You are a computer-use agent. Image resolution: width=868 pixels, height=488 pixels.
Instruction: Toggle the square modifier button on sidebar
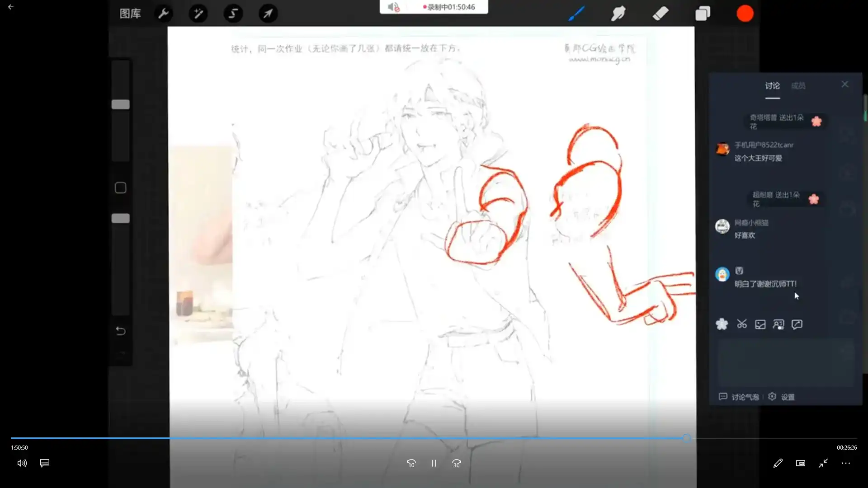pos(120,188)
